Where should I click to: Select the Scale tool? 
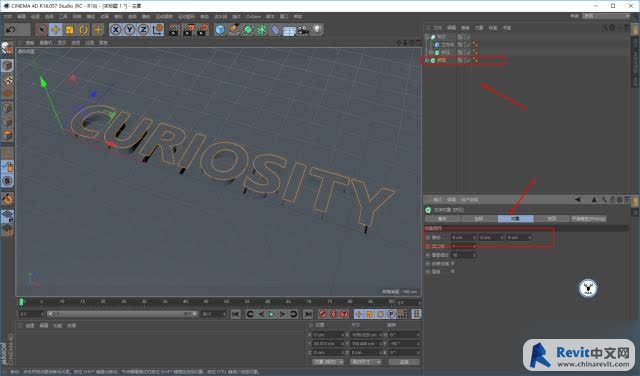coord(69,30)
